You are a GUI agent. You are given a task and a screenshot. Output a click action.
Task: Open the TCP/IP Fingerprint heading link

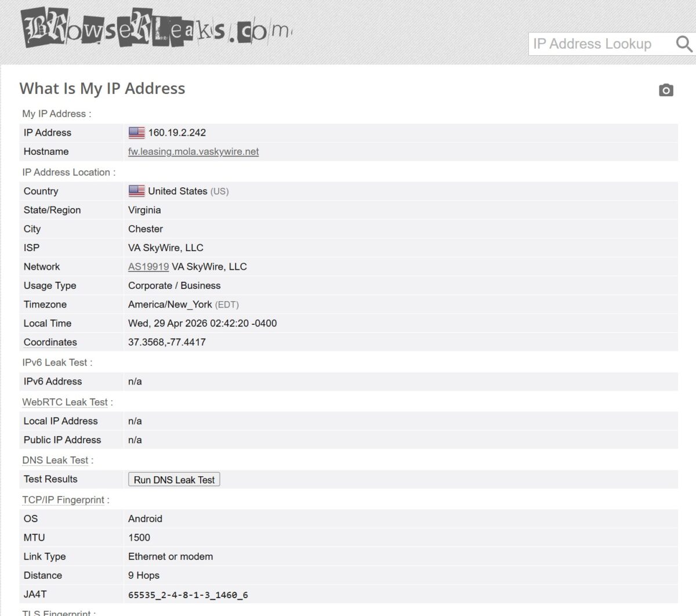coord(63,500)
